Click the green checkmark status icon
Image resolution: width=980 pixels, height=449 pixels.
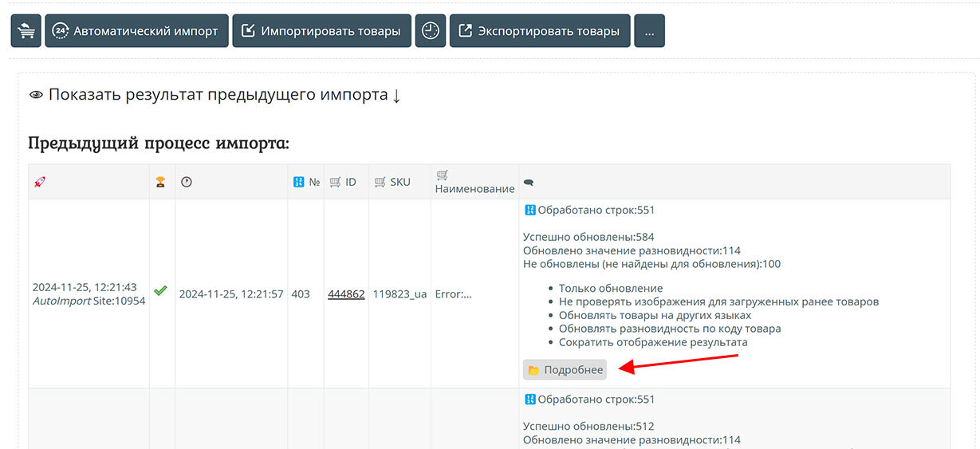click(x=160, y=292)
